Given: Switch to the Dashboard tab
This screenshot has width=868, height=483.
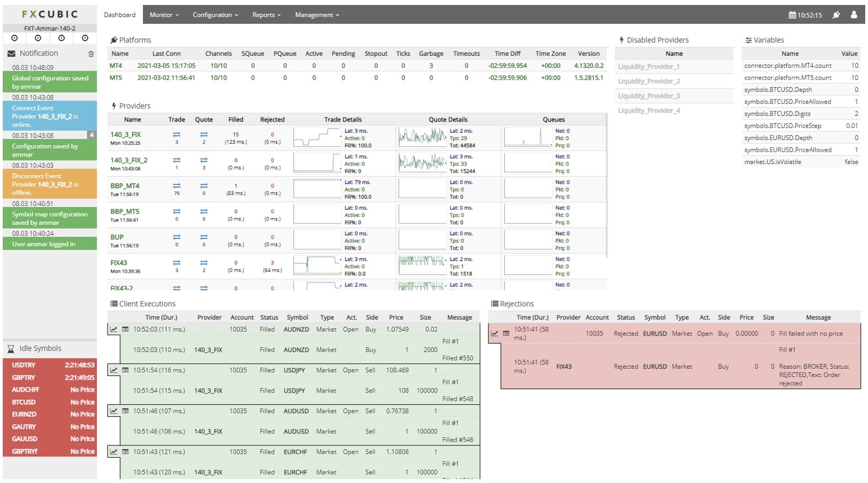Looking at the screenshot, I should 120,15.
